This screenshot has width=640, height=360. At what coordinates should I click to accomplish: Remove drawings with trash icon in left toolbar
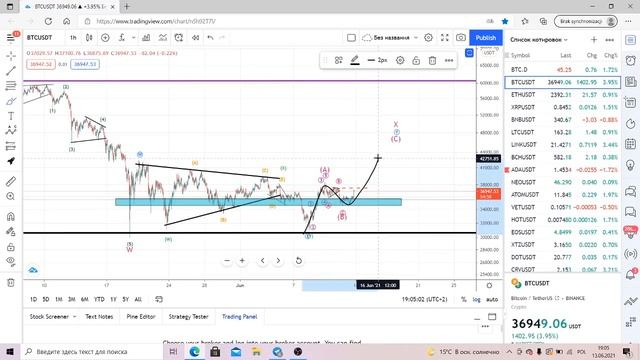click(11, 282)
